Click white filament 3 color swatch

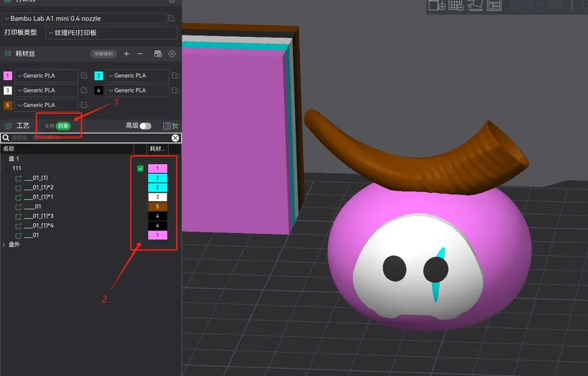point(8,90)
